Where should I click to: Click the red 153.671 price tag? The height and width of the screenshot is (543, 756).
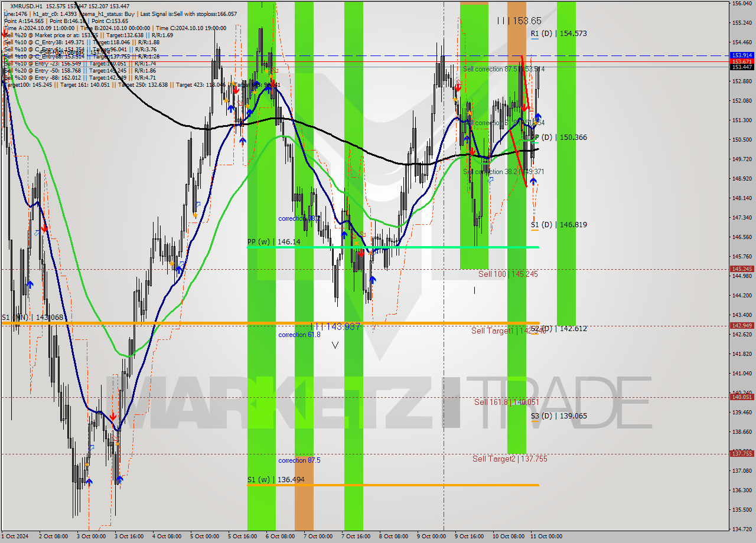(742, 61)
